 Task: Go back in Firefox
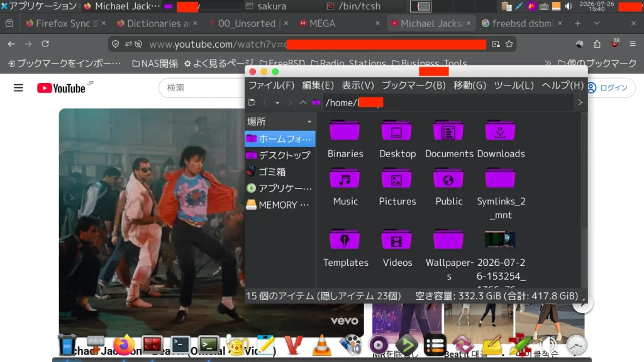click(x=11, y=44)
